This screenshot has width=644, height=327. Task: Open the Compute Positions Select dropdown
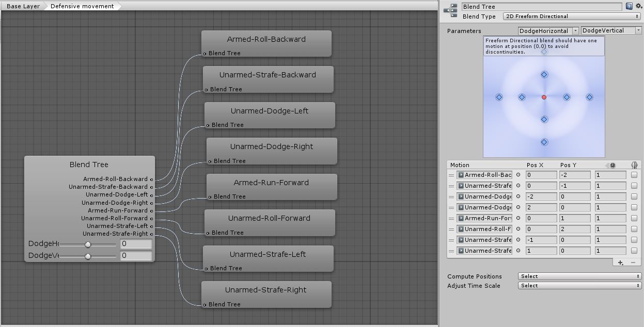pyautogui.click(x=578, y=276)
